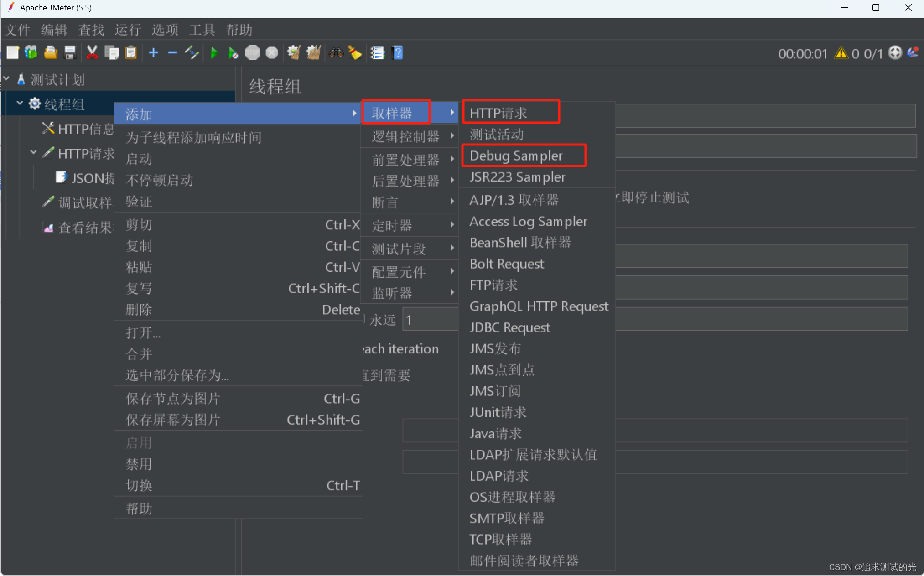The height and width of the screenshot is (576, 924).
Task: Open the Templates toolbar icon
Action: coord(31,53)
